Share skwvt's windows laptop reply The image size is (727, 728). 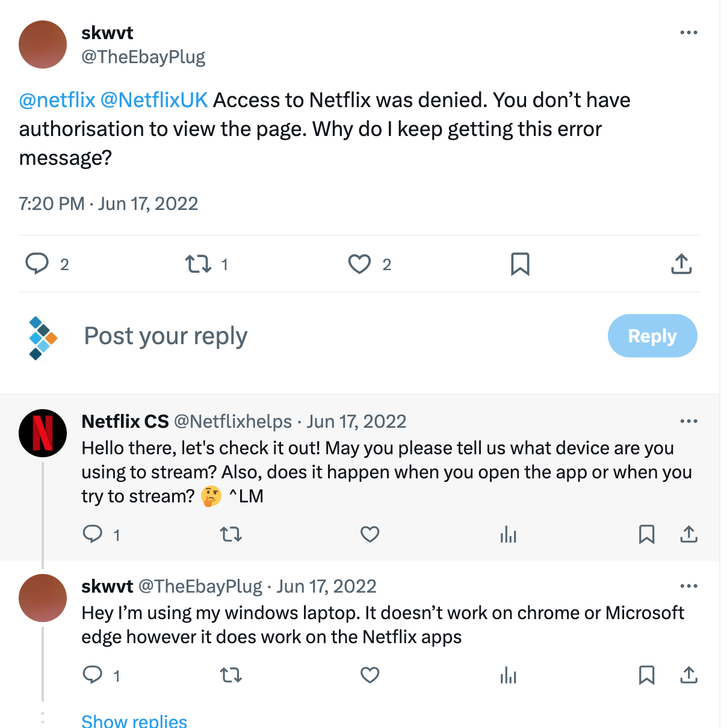coord(688,675)
